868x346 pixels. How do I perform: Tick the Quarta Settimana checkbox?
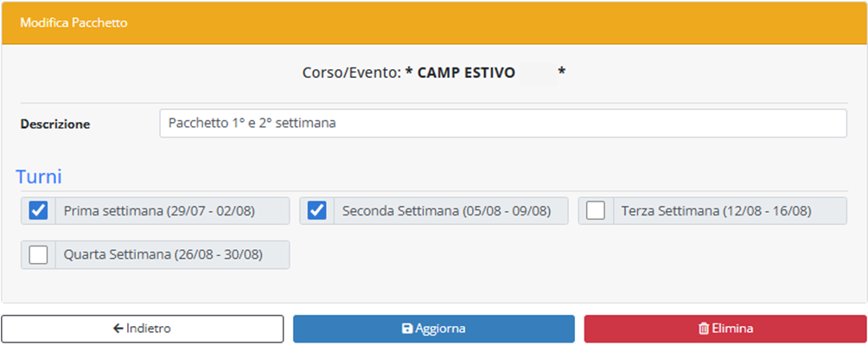click(38, 254)
